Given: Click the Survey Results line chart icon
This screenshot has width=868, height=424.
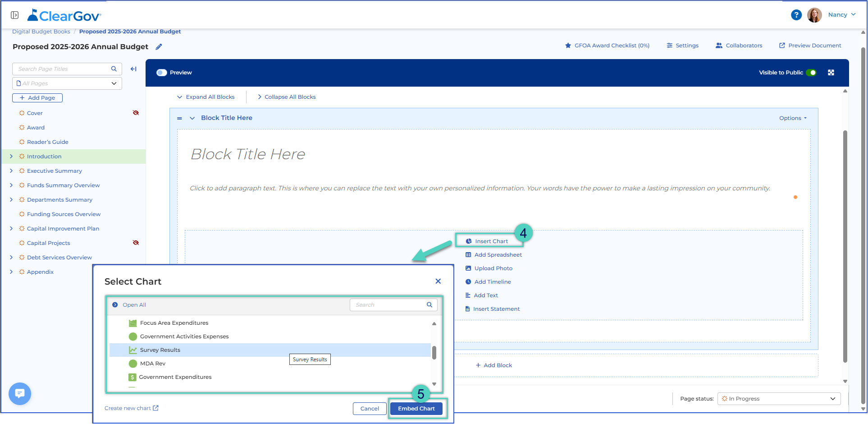Looking at the screenshot, I should (x=132, y=350).
